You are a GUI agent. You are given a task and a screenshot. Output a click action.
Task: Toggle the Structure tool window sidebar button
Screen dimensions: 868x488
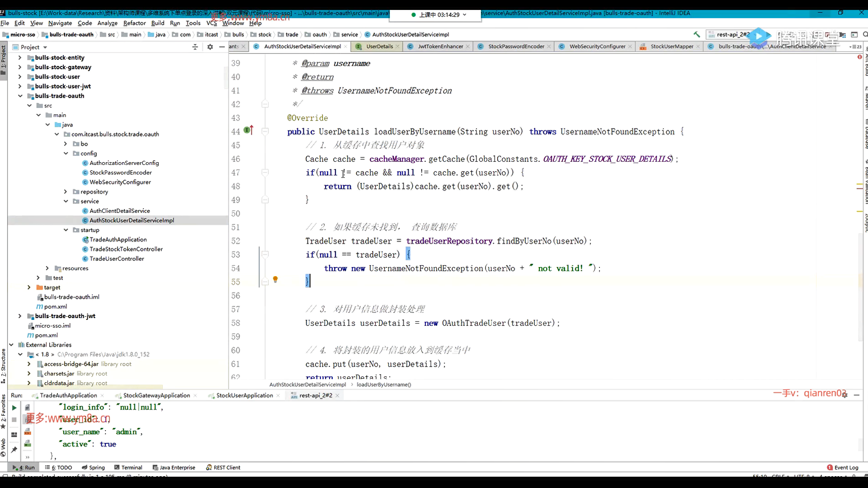pyautogui.click(x=4, y=364)
